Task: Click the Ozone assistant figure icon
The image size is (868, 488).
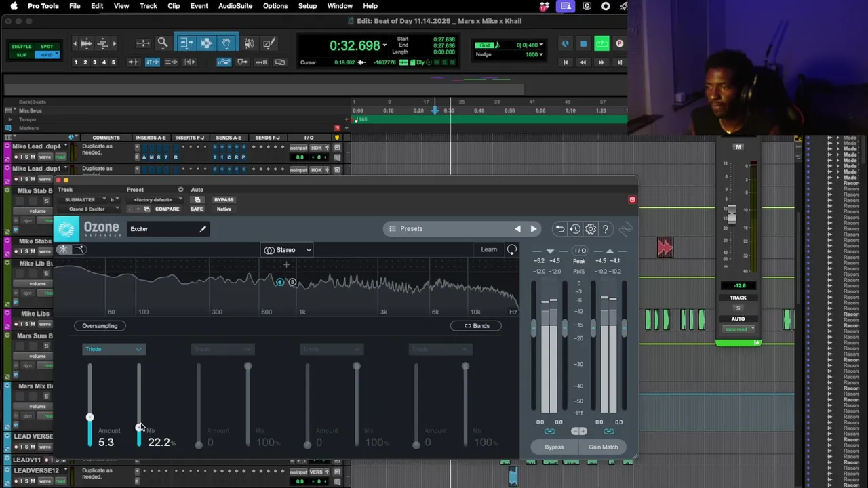Action: coord(63,249)
